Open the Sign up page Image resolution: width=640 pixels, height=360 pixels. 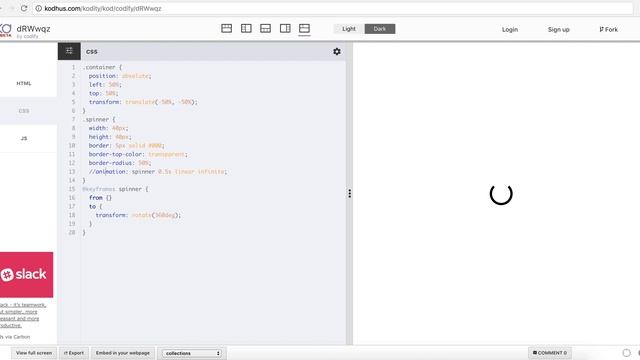point(558,29)
